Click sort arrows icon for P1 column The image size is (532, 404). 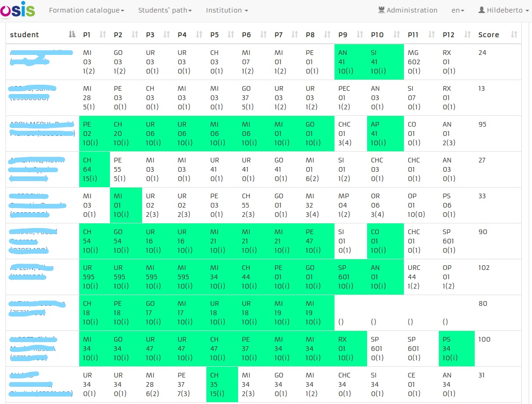103,34
